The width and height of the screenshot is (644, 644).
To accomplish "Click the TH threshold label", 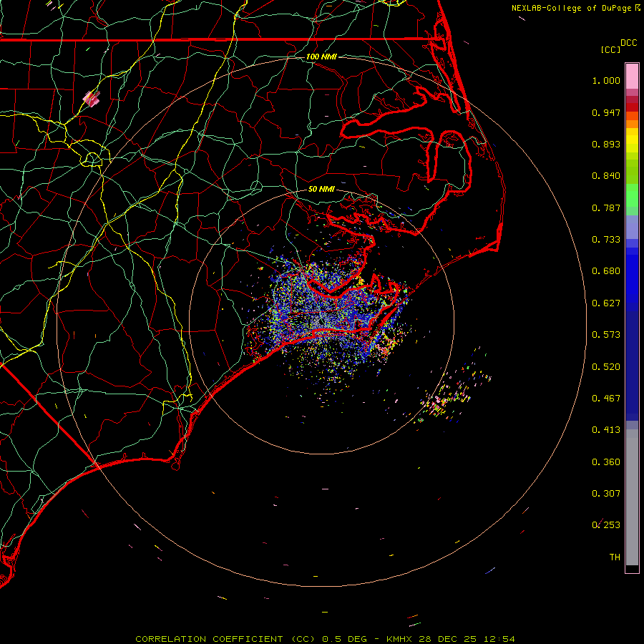I will (614, 557).
